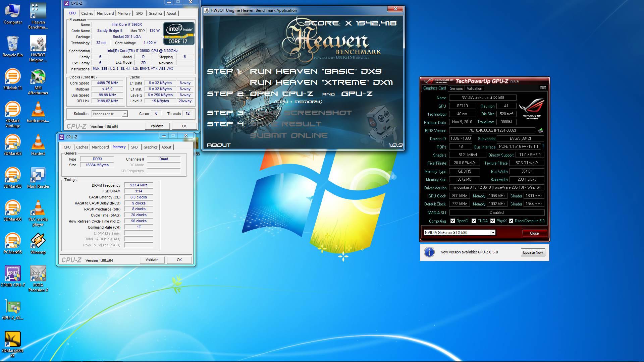Open 3DMark05 desktop shortcut
The image size is (644, 362).
pyautogui.click(x=13, y=178)
